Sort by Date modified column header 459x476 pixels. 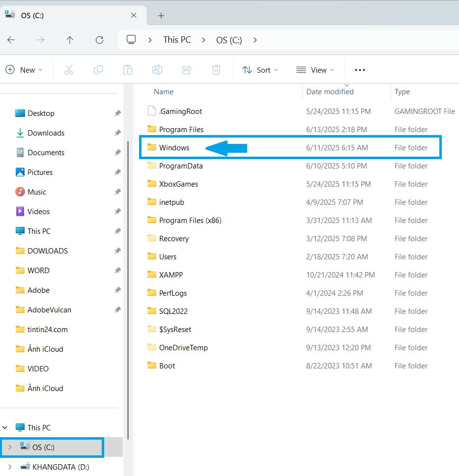(330, 92)
